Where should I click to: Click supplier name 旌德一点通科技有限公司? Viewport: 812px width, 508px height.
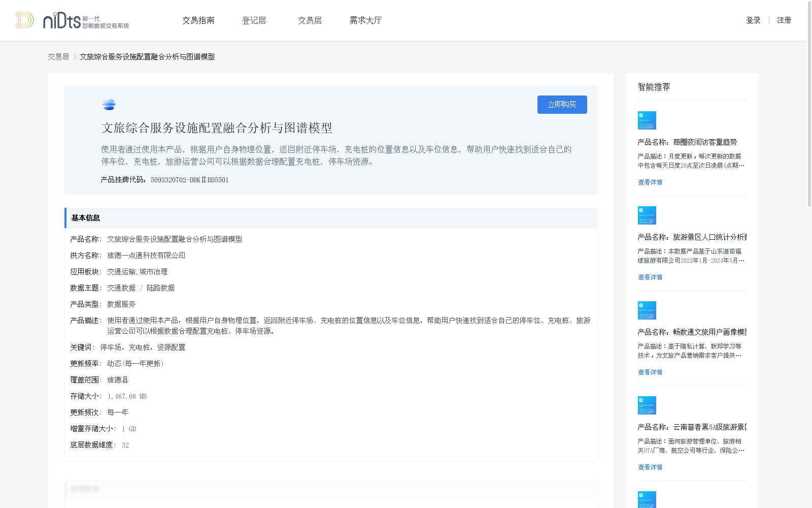146,256
